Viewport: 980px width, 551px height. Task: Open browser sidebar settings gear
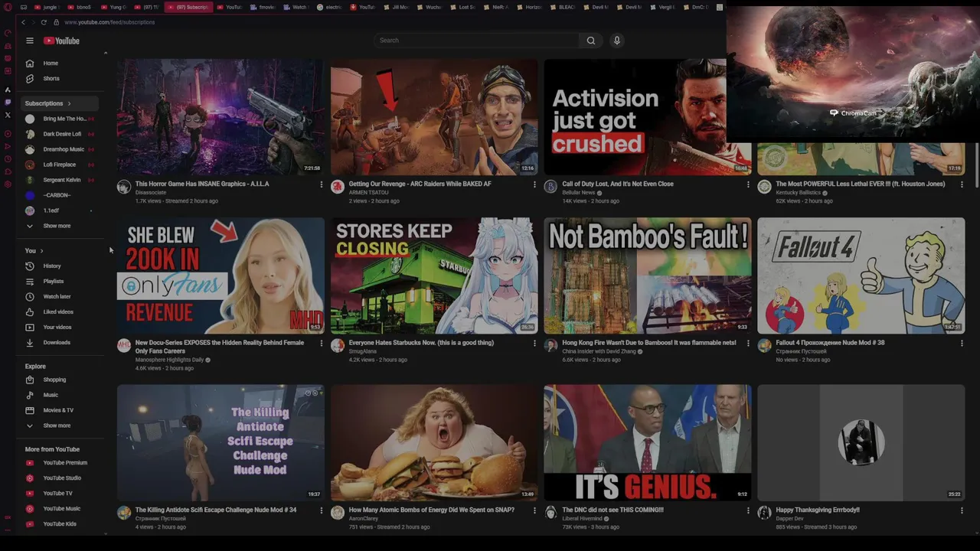[8, 184]
